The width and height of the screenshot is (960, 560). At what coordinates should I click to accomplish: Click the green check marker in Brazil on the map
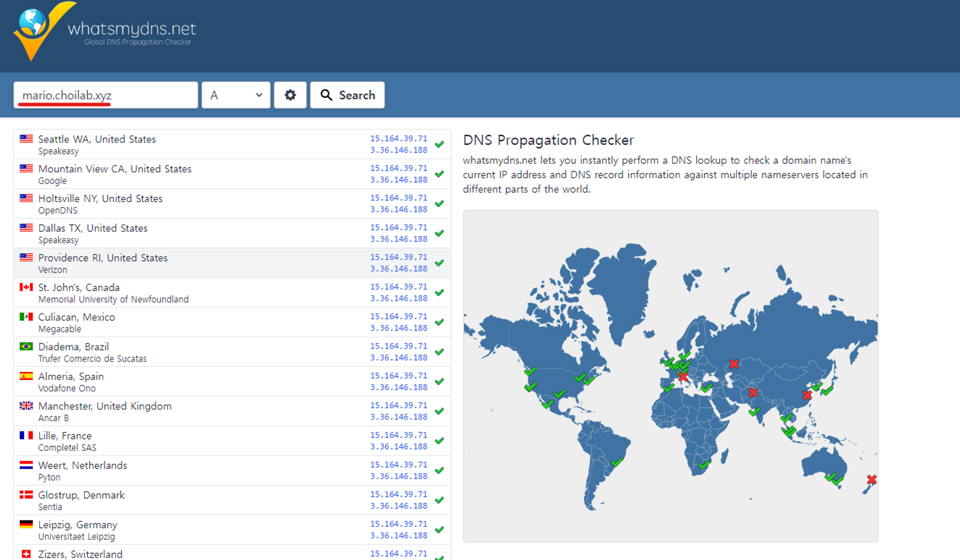point(617,462)
